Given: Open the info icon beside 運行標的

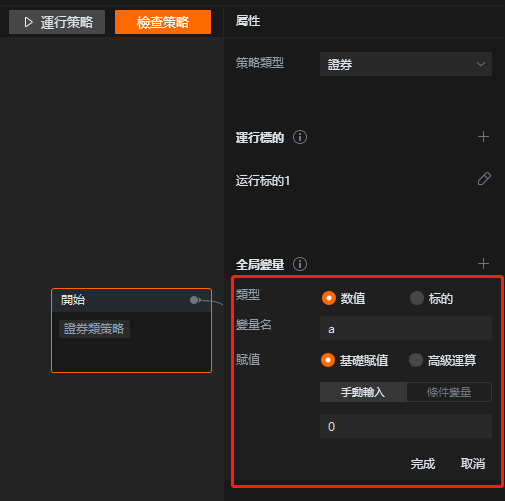Looking at the screenshot, I should click(x=300, y=137).
